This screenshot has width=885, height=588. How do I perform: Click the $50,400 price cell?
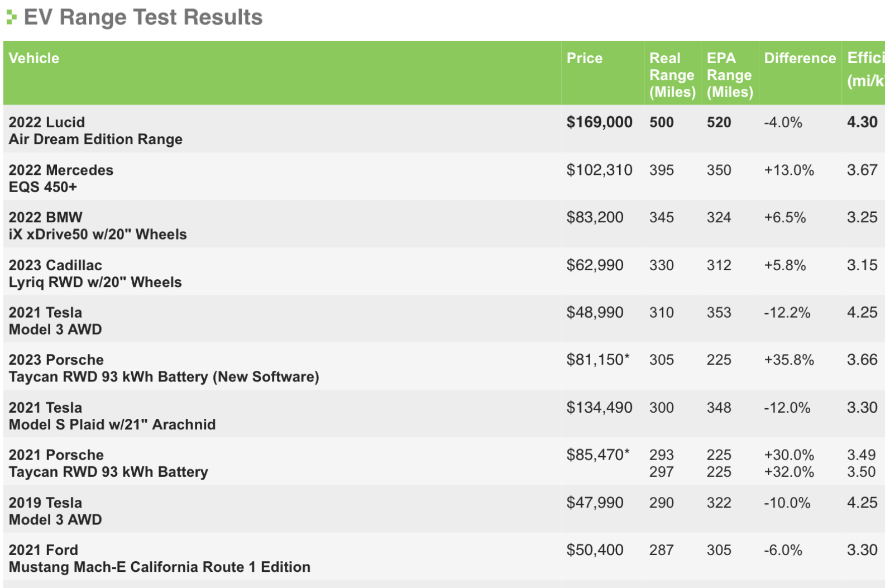click(x=595, y=550)
